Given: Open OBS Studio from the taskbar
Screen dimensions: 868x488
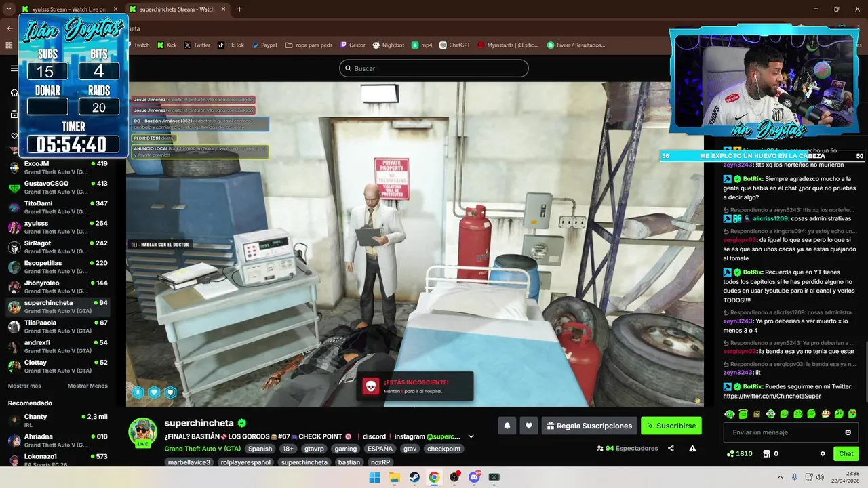Looking at the screenshot, I should (454, 477).
